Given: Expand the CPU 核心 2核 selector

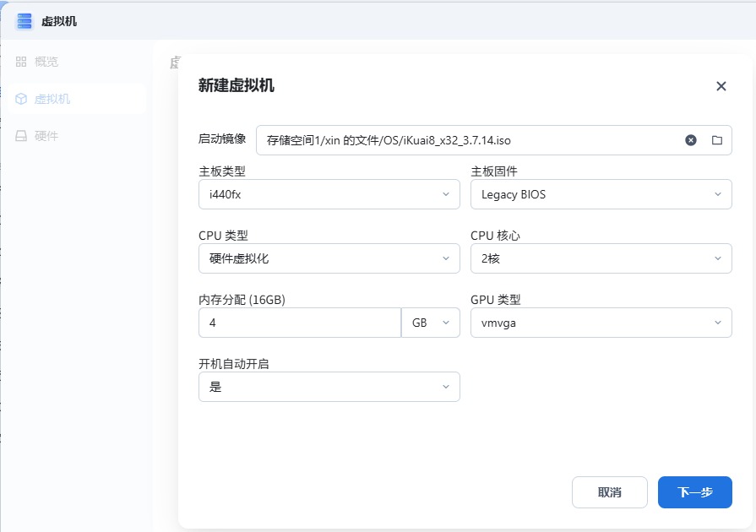Looking at the screenshot, I should (x=601, y=258).
